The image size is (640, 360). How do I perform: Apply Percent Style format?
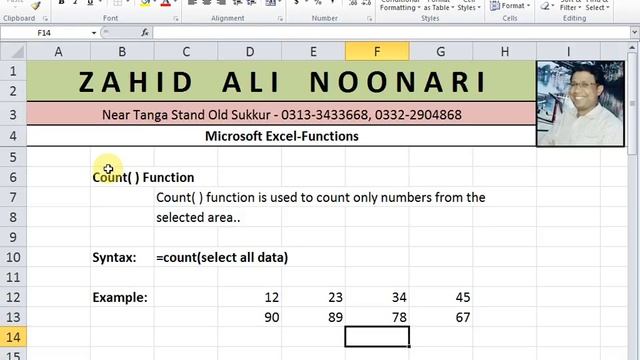[x=318, y=3]
